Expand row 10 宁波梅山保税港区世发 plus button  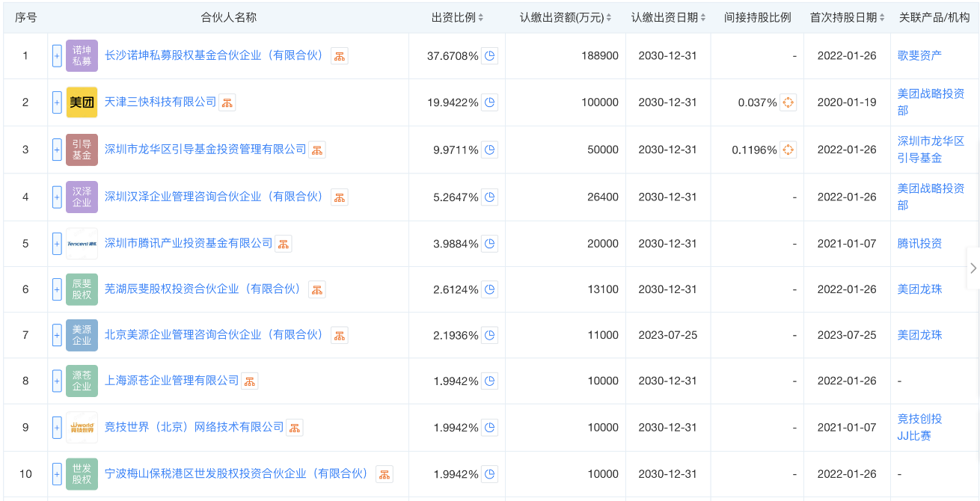pos(57,474)
